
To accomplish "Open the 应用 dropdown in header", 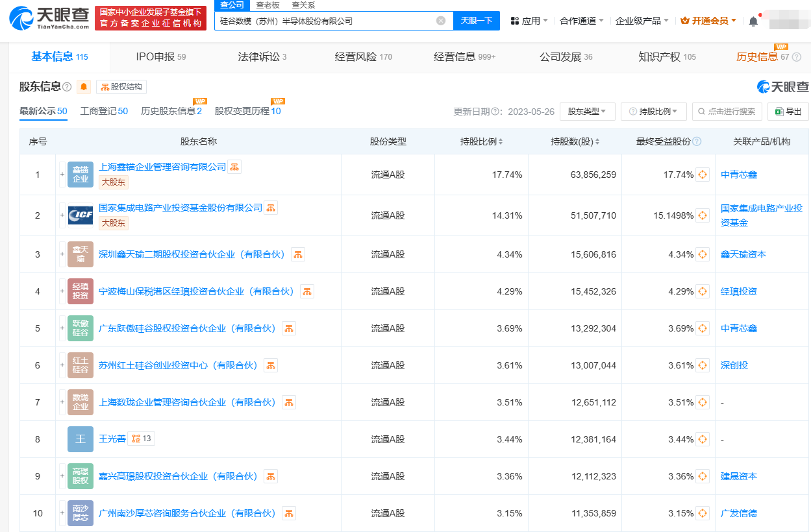I will pos(529,21).
